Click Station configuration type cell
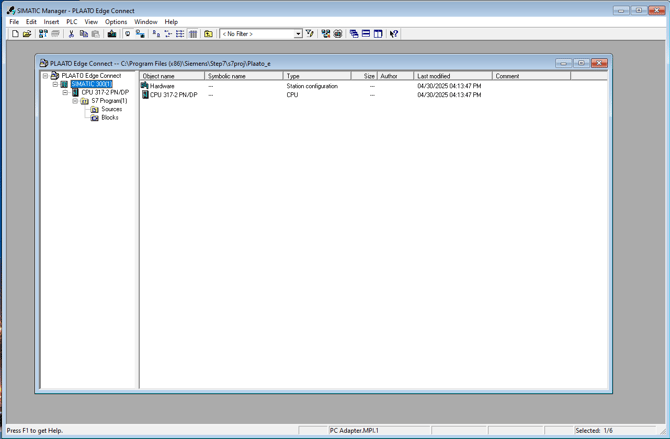This screenshot has width=670, height=439. [x=312, y=86]
